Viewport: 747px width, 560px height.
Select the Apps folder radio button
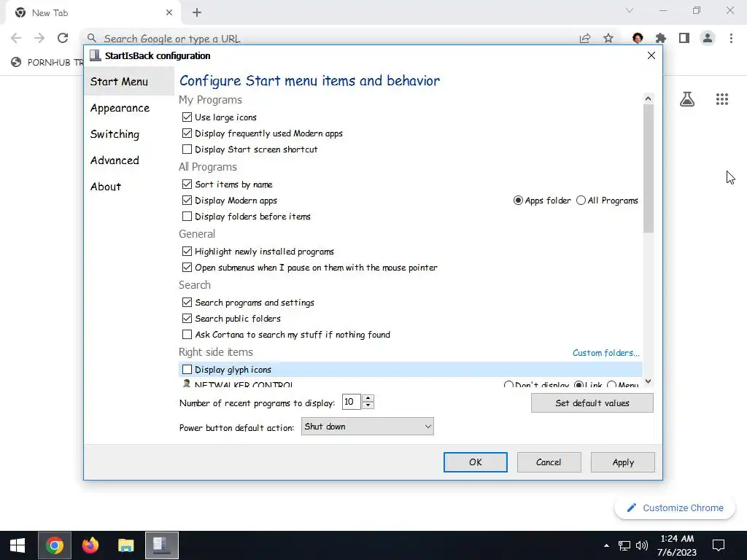[518, 201]
